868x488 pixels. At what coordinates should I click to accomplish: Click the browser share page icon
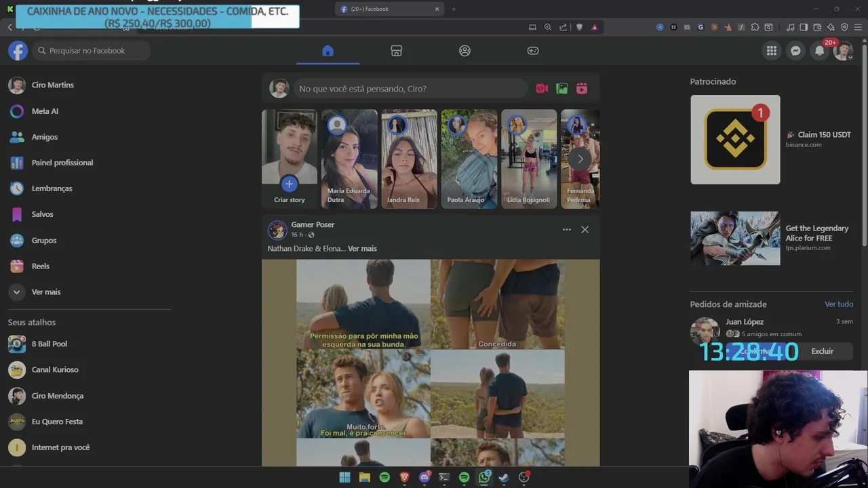coord(564,27)
